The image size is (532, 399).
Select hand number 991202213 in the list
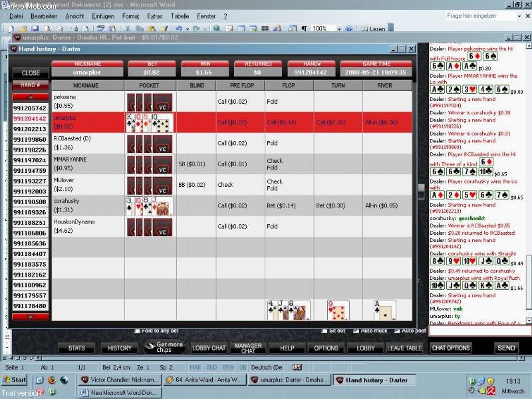coord(30,129)
